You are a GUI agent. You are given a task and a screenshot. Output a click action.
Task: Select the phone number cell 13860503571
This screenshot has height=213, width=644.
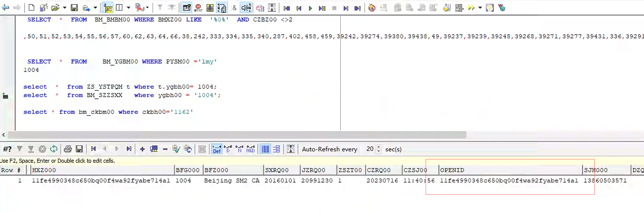pyautogui.click(x=605, y=181)
